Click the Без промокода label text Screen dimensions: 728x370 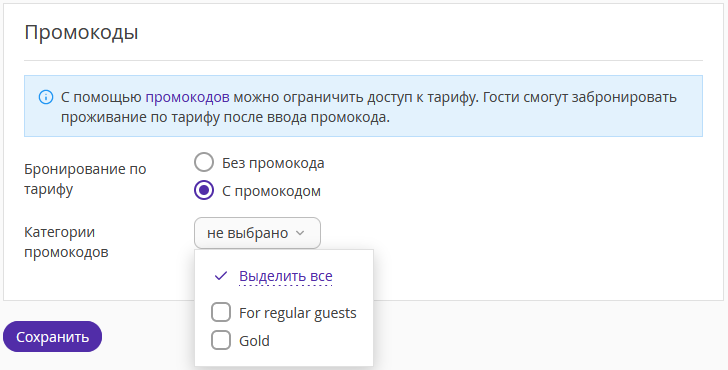click(x=273, y=163)
